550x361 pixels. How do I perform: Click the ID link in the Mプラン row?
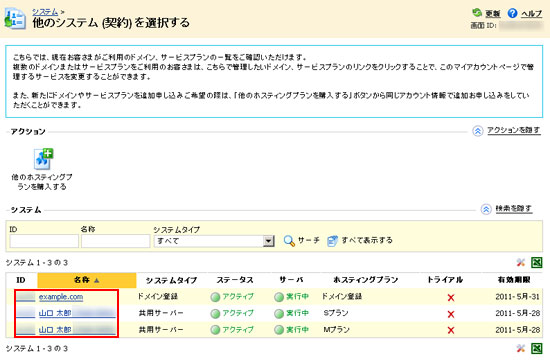[x=26, y=330]
